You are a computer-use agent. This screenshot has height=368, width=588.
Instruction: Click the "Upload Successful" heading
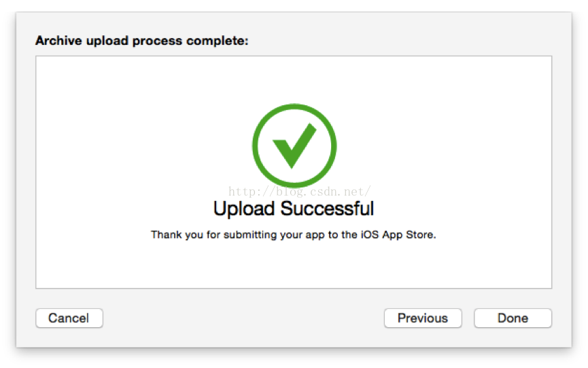(294, 208)
